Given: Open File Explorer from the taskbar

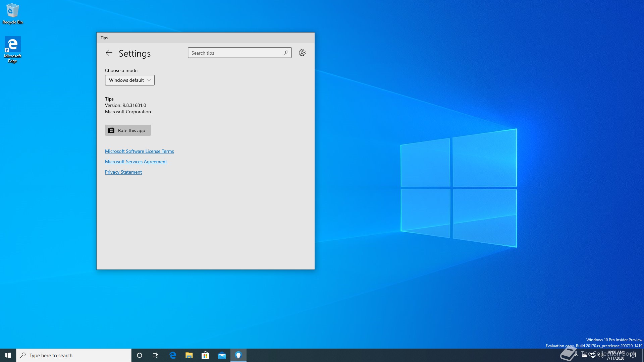Looking at the screenshot, I should pos(189,355).
